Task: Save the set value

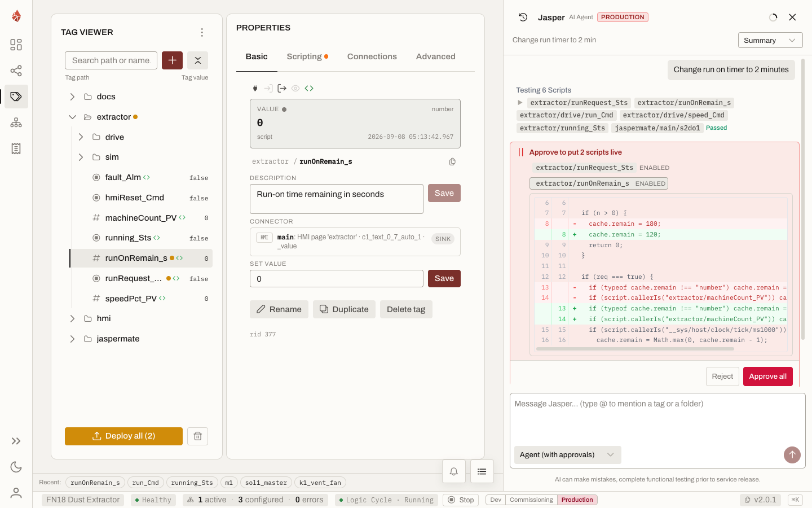Action: tap(444, 279)
